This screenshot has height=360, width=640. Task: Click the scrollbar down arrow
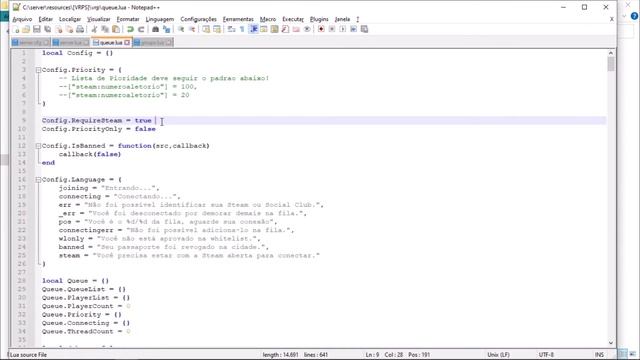(x=611, y=343)
